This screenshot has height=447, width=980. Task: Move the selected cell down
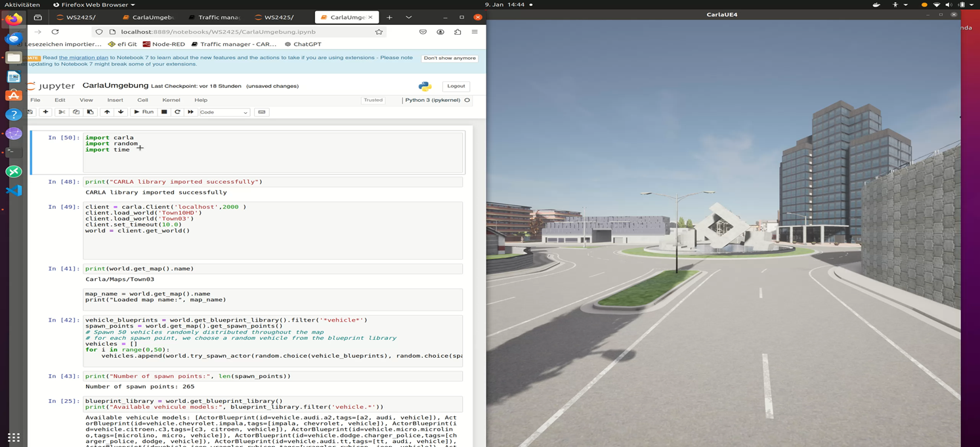point(121,112)
